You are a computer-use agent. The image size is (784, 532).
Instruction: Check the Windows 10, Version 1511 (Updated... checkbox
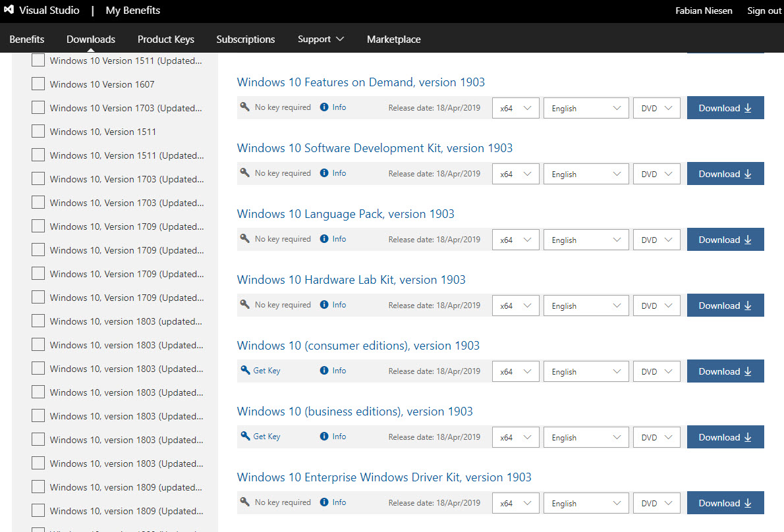(x=38, y=155)
